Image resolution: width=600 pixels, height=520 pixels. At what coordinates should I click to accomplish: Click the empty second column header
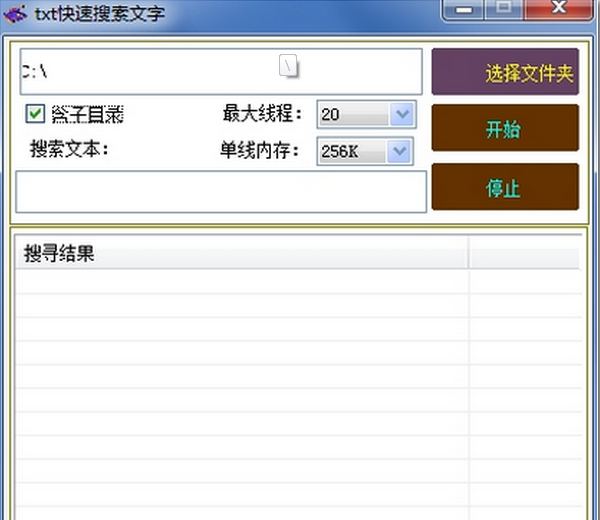tap(523, 254)
